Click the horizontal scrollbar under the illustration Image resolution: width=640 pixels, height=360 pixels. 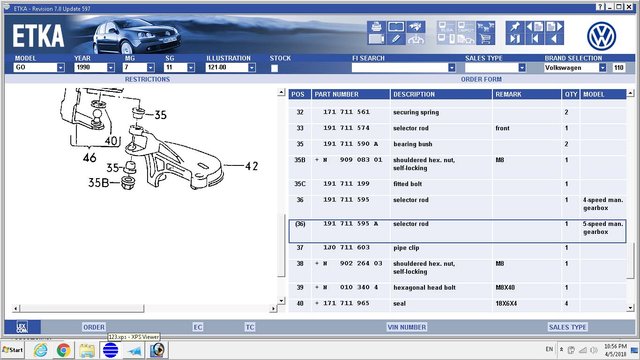tap(82, 308)
